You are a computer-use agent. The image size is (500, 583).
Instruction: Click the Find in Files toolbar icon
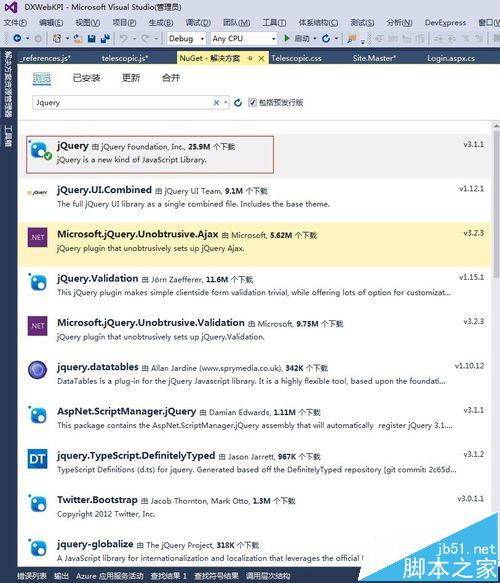pyautogui.click(x=351, y=38)
